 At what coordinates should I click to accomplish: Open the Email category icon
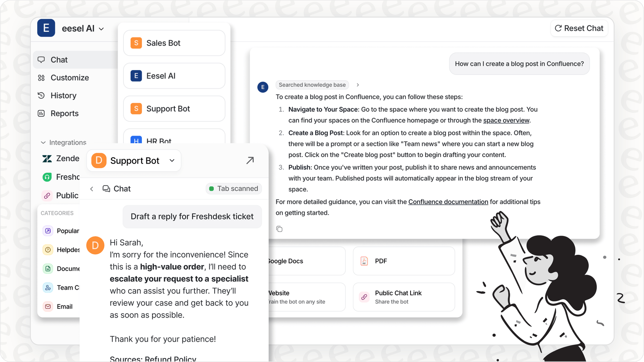(x=48, y=306)
